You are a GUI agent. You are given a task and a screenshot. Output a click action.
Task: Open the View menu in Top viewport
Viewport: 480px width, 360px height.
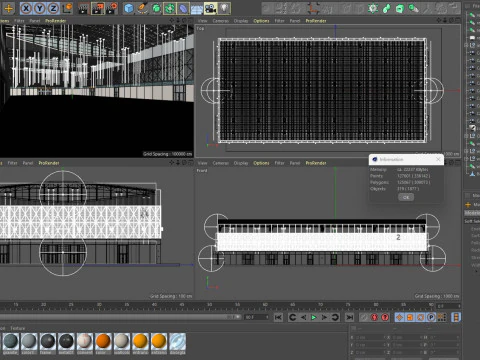coord(202,21)
